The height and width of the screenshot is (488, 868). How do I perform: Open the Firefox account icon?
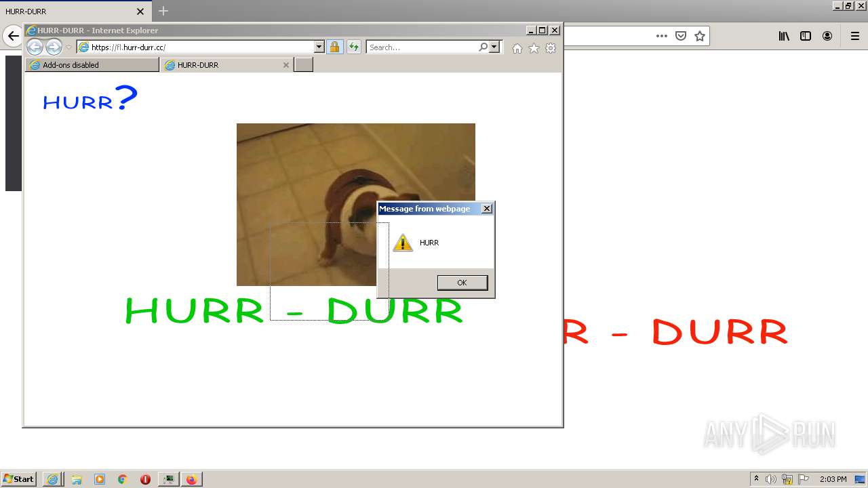click(827, 36)
